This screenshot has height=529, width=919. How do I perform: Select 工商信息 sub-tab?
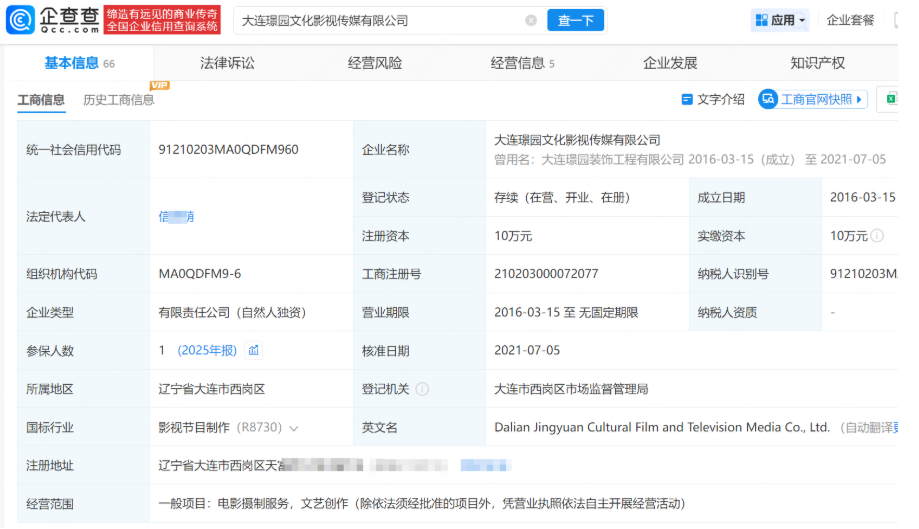point(41,100)
